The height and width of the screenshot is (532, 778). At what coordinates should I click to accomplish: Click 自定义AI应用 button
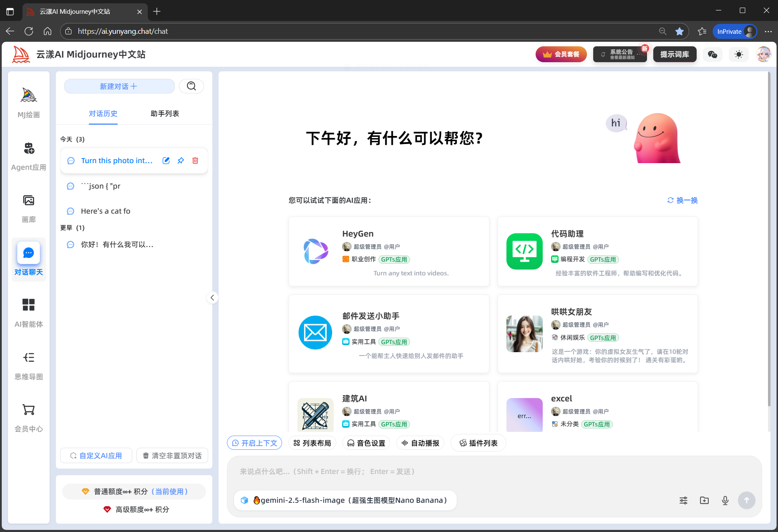tap(96, 456)
